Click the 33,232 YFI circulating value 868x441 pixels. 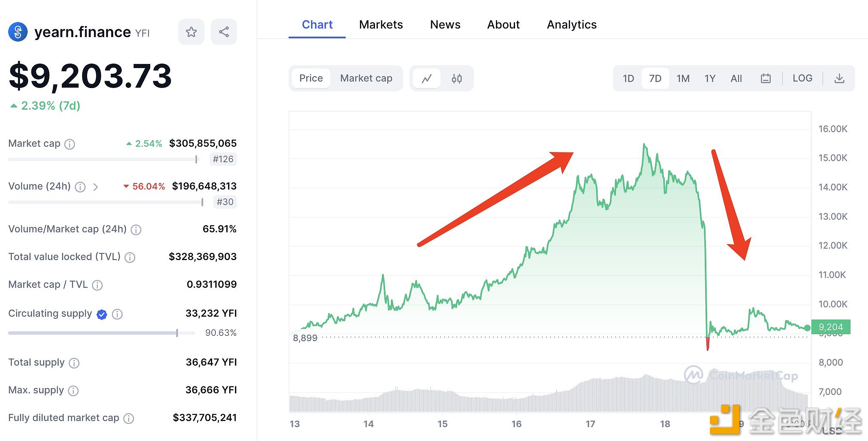tap(211, 313)
